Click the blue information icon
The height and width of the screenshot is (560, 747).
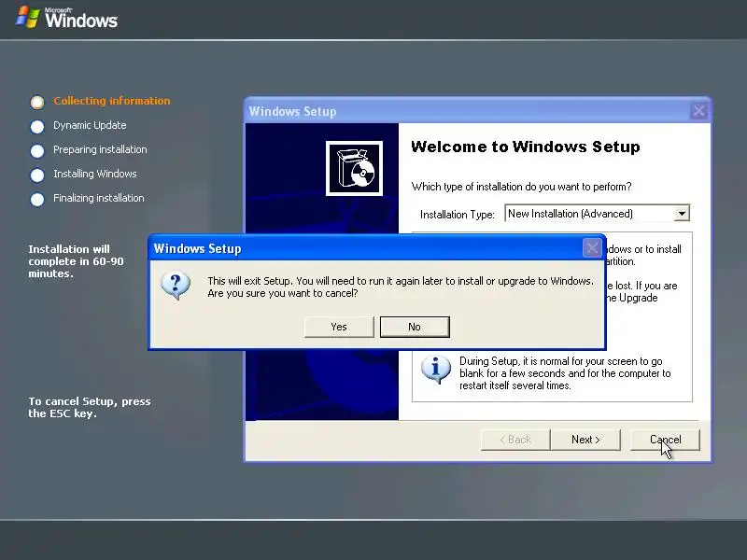(x=435, y=369)
